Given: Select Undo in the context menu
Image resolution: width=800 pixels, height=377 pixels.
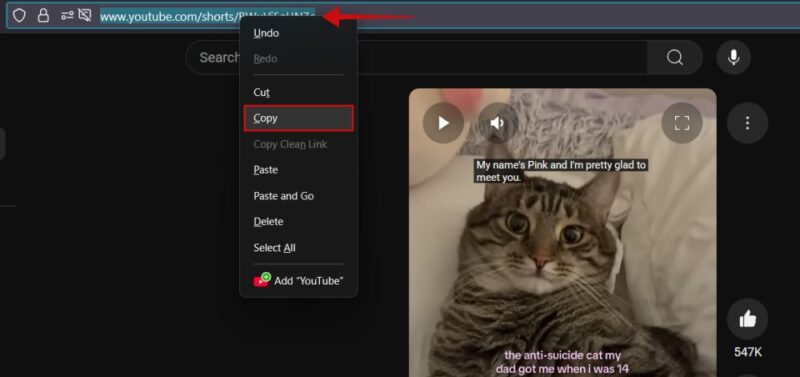Looking at the screenshot, I should (298, 33).
